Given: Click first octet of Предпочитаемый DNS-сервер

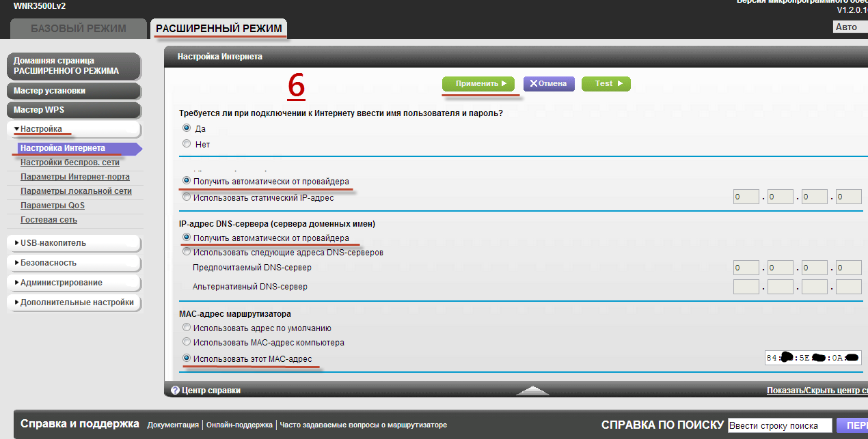Looking at the screenshot, I should click(x=746, y=268).
